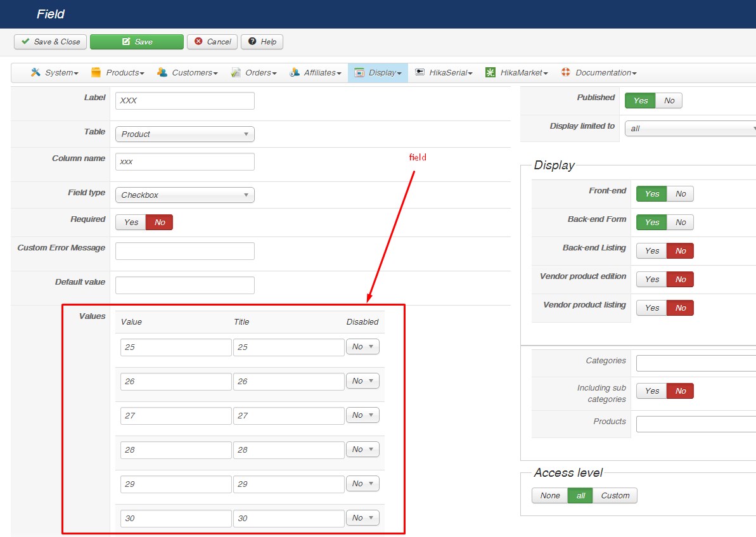This screenshot has height=537, width=756.
Task: Open the HikaSerial menu
Action: (444, 72)
